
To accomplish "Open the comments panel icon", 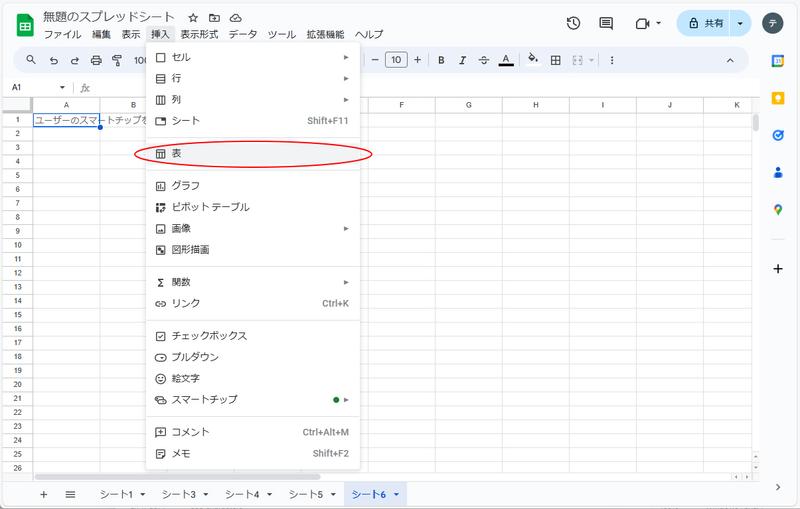I will click(606, 23).
